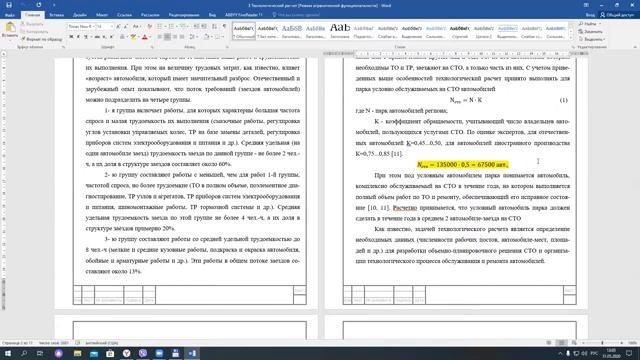Screen dimensions: 640x360
Task: Open the Windows Start menu
Action: pos(8,353)
